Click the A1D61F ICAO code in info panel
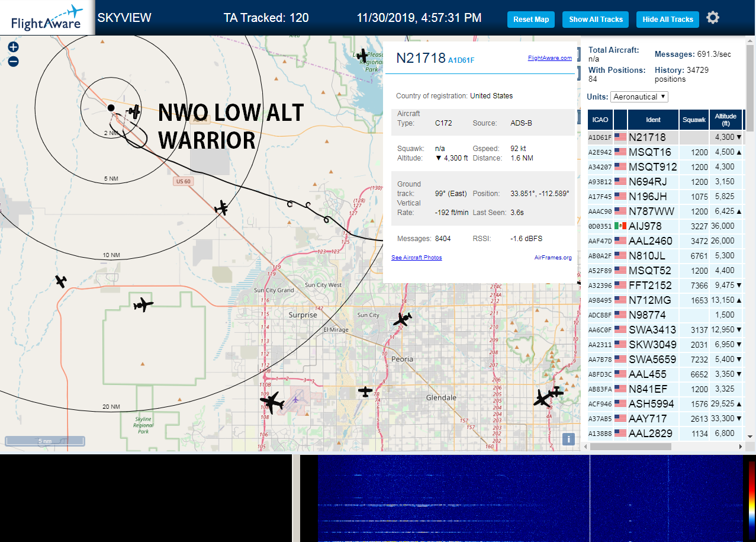Image resolution: width=756 pixels, height=542 pixels. pos(461,60)
